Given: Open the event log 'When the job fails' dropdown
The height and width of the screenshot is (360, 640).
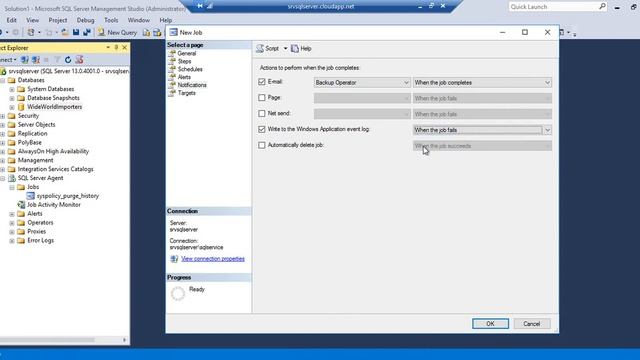Looking at the screenshot, I should point(482,130).
